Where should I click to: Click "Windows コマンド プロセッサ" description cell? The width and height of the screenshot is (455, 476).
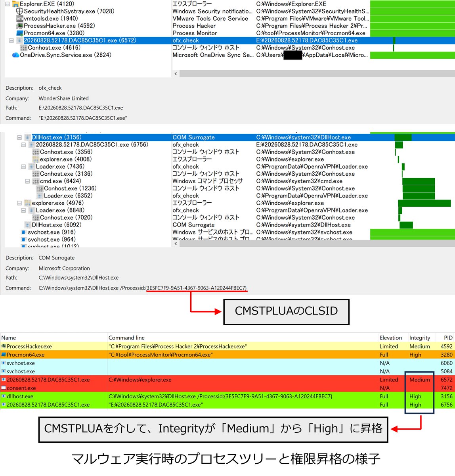[207, 181]
